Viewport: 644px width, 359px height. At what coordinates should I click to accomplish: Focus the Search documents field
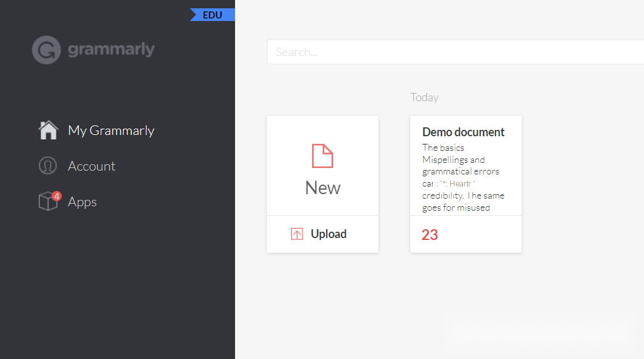pos(455,52)
